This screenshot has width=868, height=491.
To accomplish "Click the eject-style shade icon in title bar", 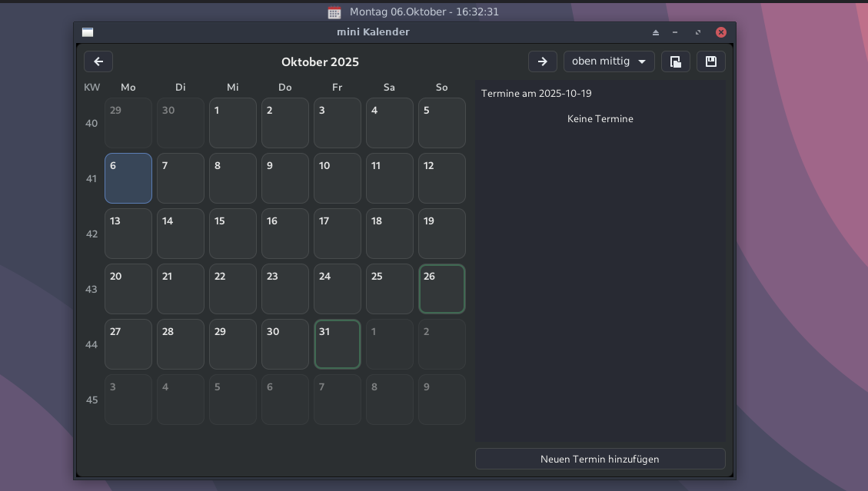I will (x=656, y=32).
